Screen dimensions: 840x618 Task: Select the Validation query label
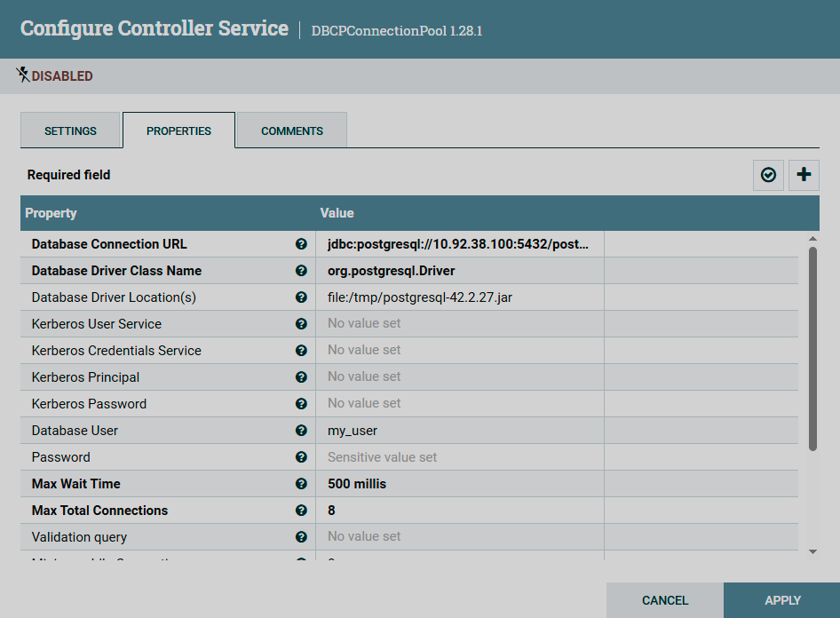pos(79,537)
